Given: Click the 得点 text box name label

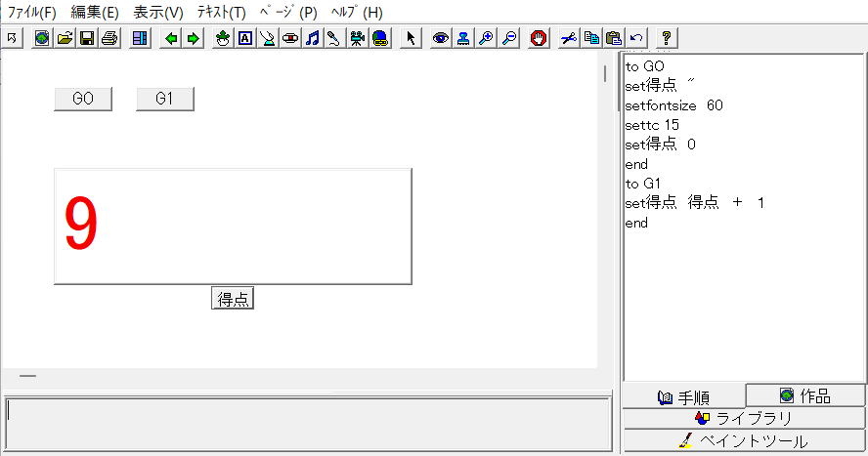Looking at the screenshot, I should point(233,299).
